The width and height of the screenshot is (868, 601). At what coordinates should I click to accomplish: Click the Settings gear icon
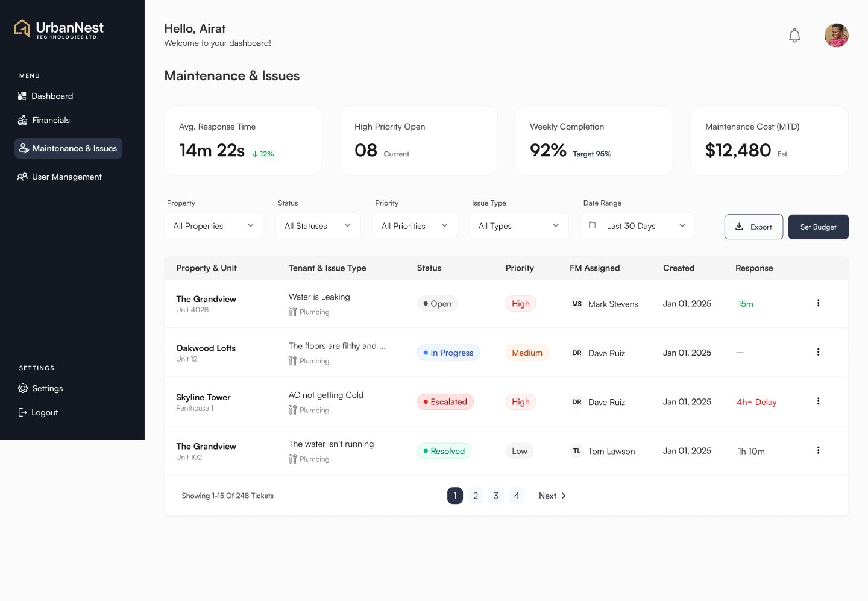(23, 388)
